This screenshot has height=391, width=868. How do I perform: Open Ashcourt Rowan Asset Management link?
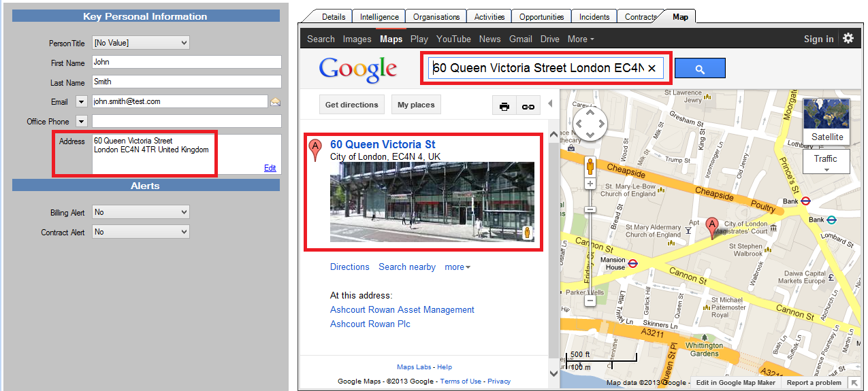[x=402, y=310]
